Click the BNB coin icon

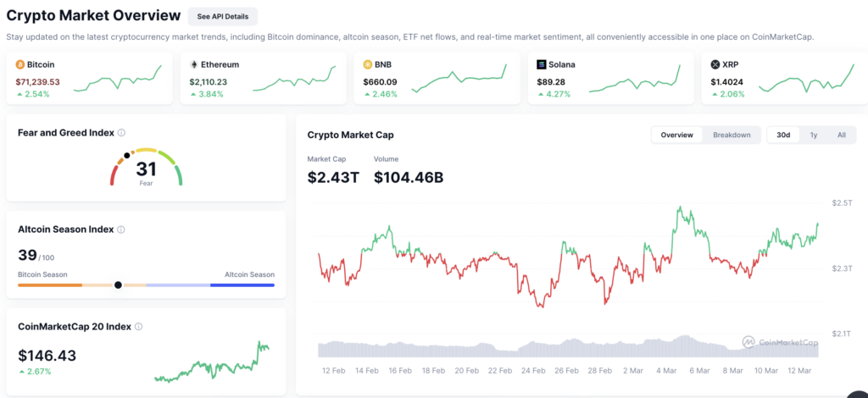368,64
